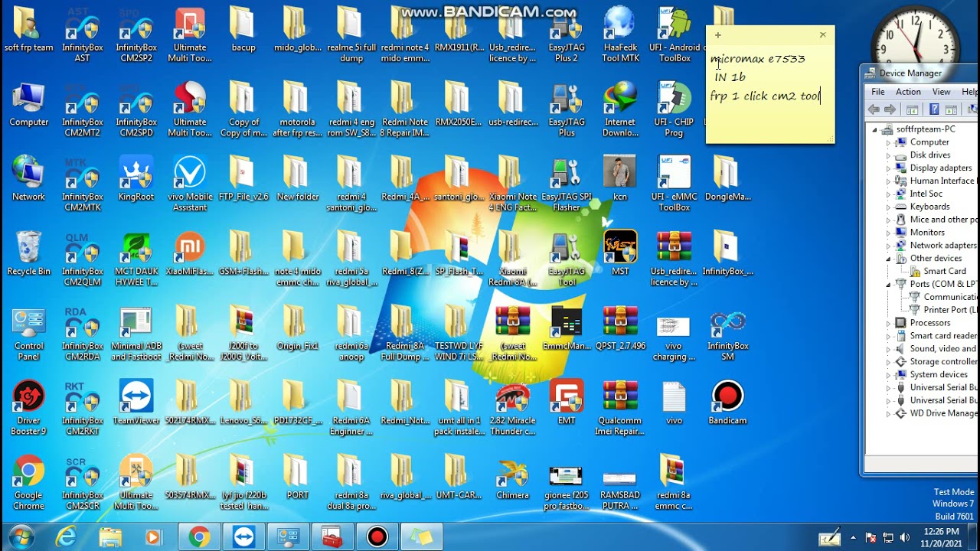The width and height of the screenshot is (980, 551).
Task: Open InfinityBox SM desktop icon
Action: (727, 333)
